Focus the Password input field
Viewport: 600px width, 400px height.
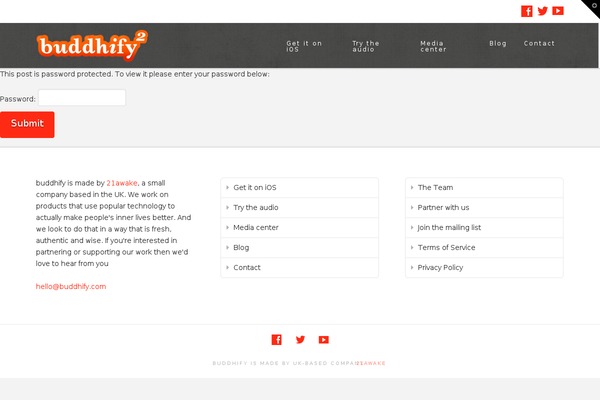[x=82, y=98]
